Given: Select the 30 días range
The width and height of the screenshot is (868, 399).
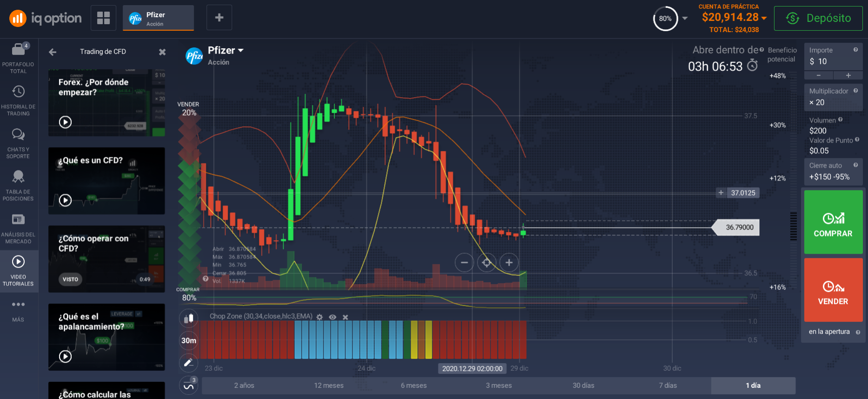Looking at the screenshot, I should [x=583, y=386].
